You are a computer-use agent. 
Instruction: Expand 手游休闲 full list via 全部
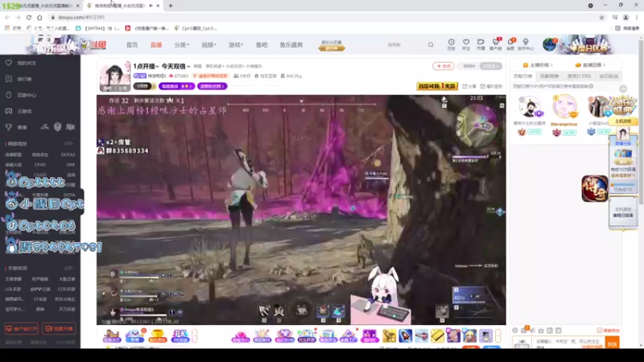point(68,268)
